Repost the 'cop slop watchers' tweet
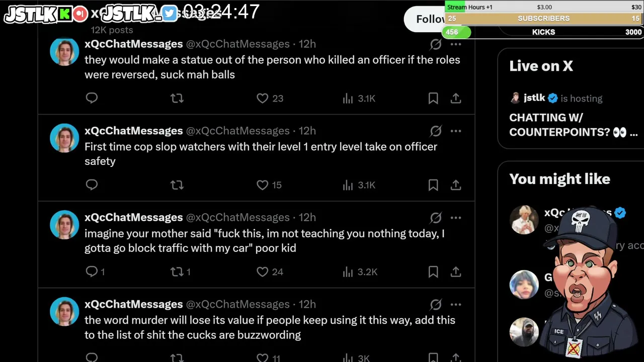 click(x=177, y=185)
